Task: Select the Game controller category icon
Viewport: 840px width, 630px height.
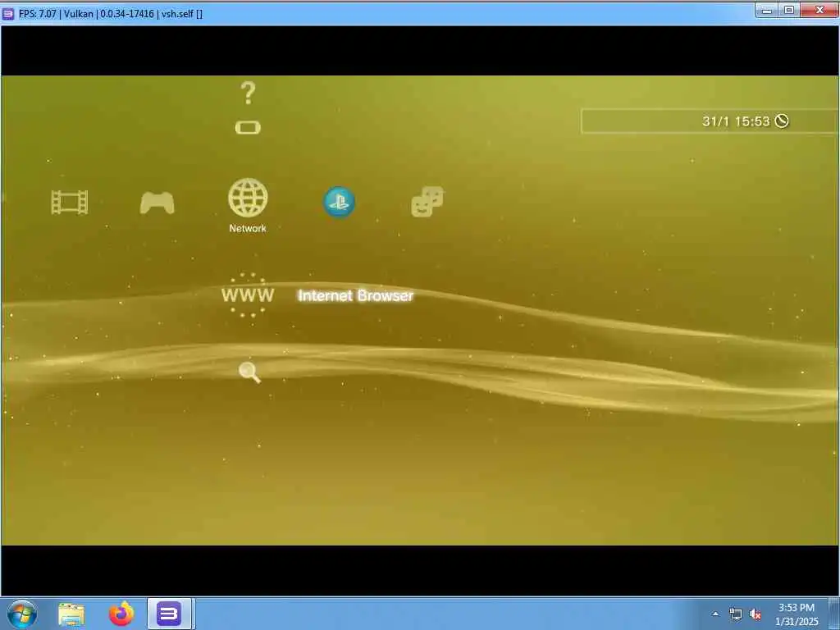Action: coord(157,203)
